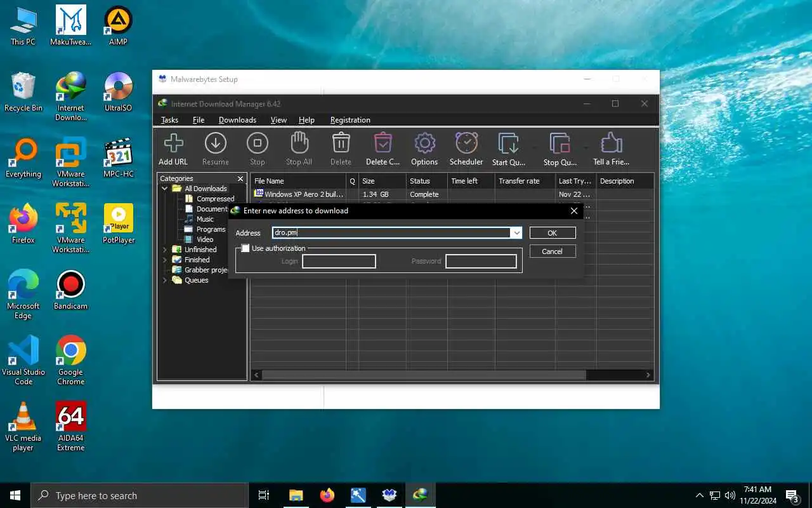Open Microsoft Edge desktop icon
812x508 pixels.
point(23,294)
